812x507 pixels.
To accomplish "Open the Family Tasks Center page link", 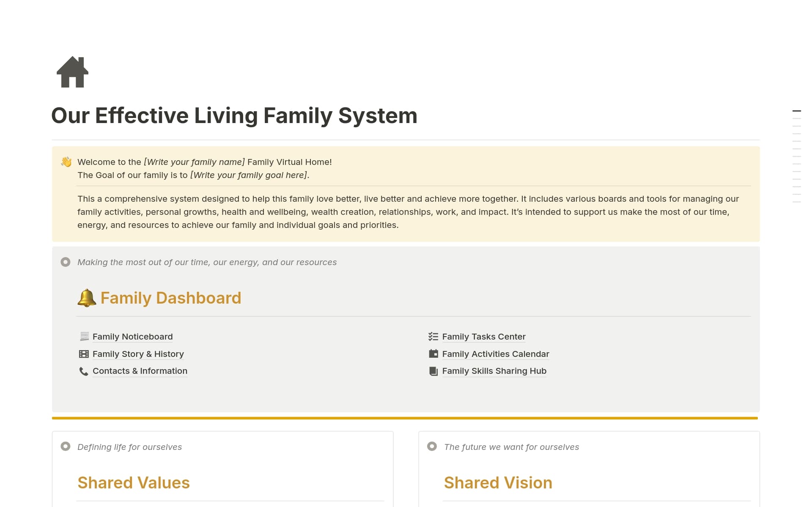I will click(484, 337).
